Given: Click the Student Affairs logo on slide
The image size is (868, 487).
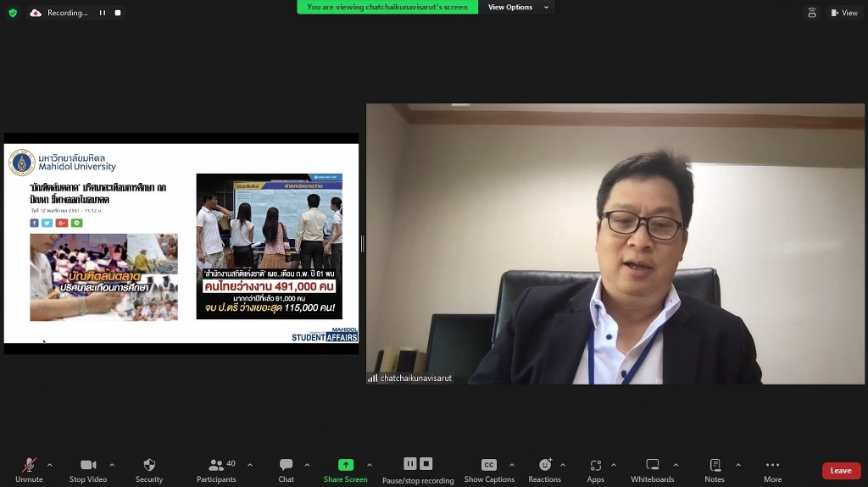Looking at the screenshot, I should coord(325,335).
